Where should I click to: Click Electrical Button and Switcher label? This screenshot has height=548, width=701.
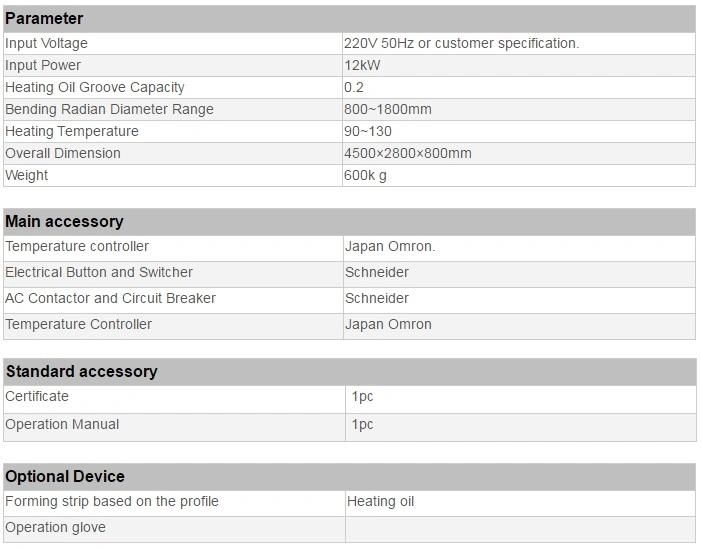pyautogui.click(x=99, y=272)
